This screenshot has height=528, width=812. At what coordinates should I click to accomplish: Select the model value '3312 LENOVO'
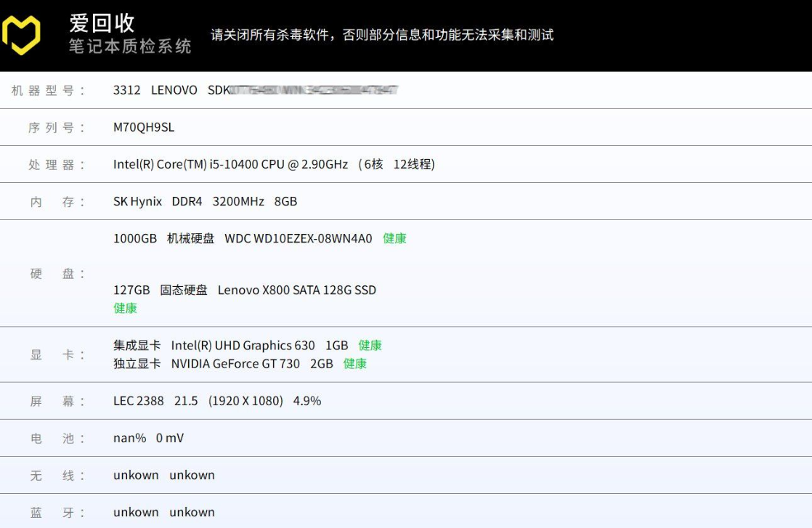click(155, 90)
